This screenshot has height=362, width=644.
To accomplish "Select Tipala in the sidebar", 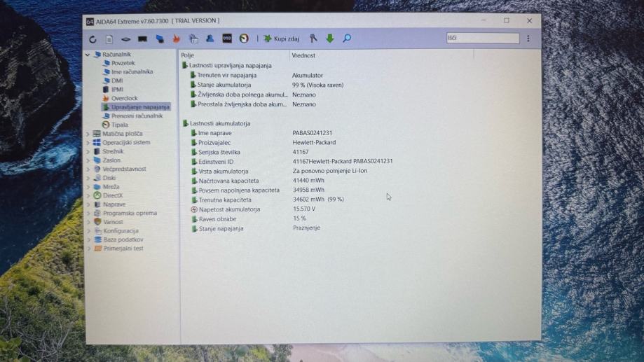I will click(119, 125).
